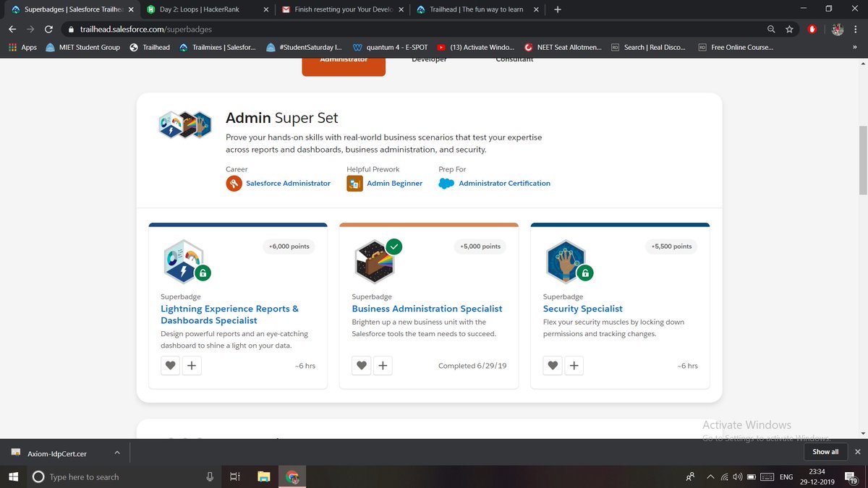Open the Chrome profile avatar

pos(838,29)
